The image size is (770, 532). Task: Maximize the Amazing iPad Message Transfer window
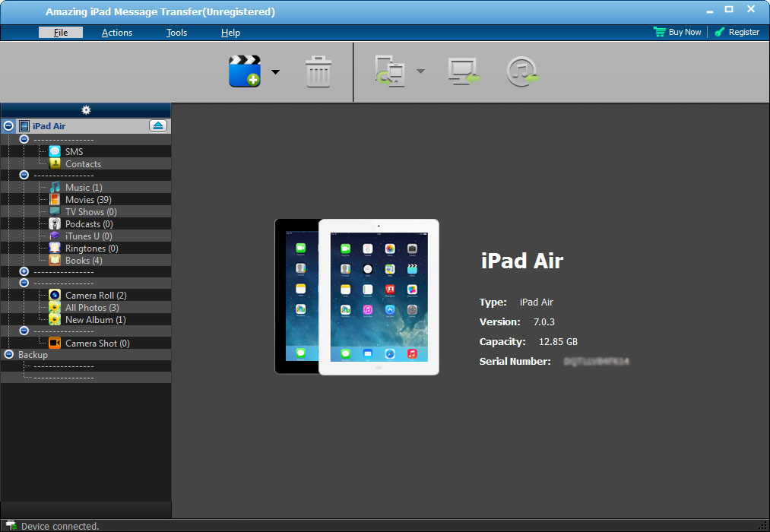[729, 9]
